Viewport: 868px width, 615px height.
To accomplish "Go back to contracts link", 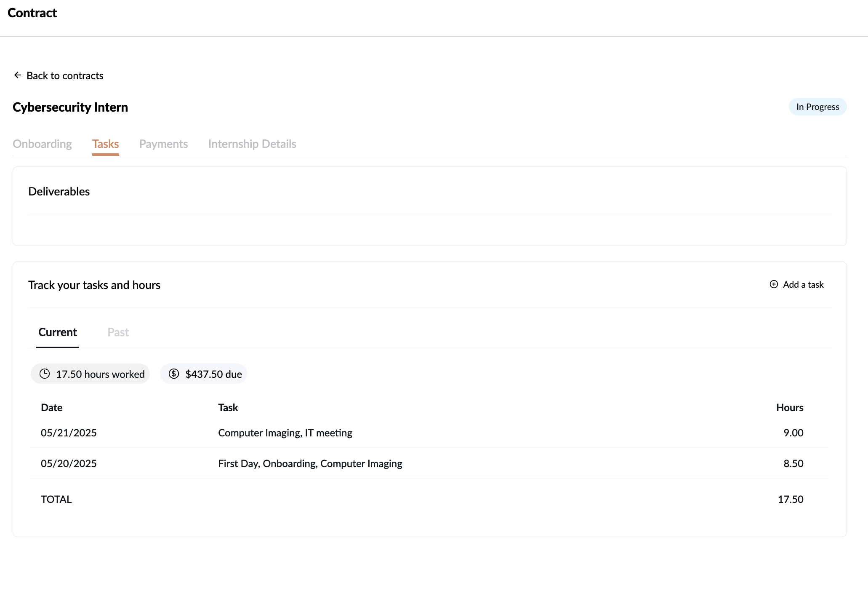I will coord(65,76).
